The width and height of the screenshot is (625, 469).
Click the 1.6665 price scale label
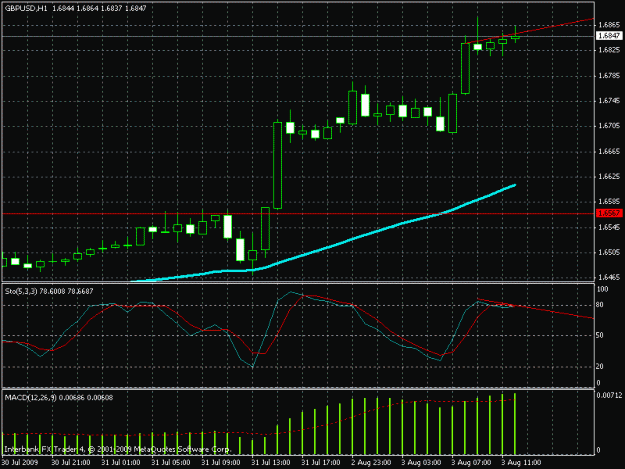tap(609, 151)
